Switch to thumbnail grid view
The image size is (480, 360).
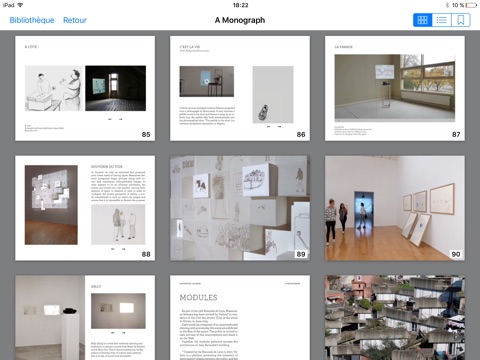point(422,20)
